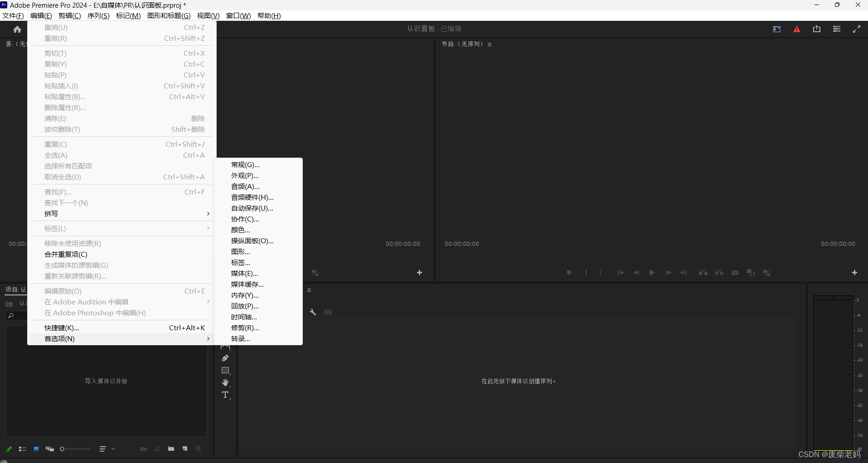Select the Pen tool
The height and width of the screenshot is (463, 868).
tap(225, 358)
